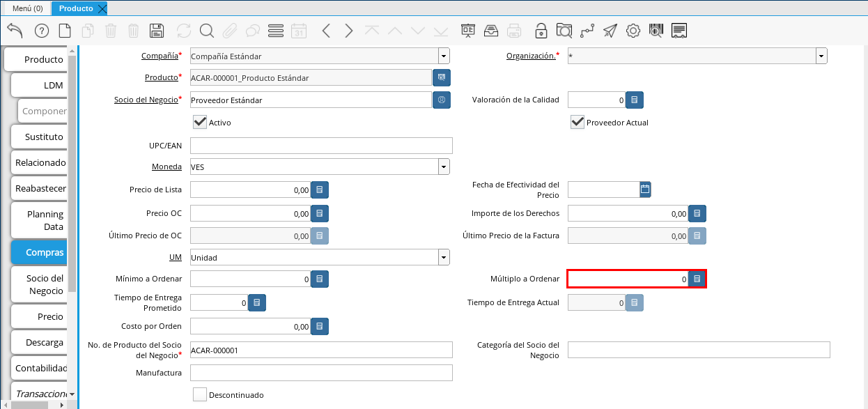Switch to the Sustituto tab
Viewport: 868px width, 409px height.
pyautogui.click(x=44, y=137)
